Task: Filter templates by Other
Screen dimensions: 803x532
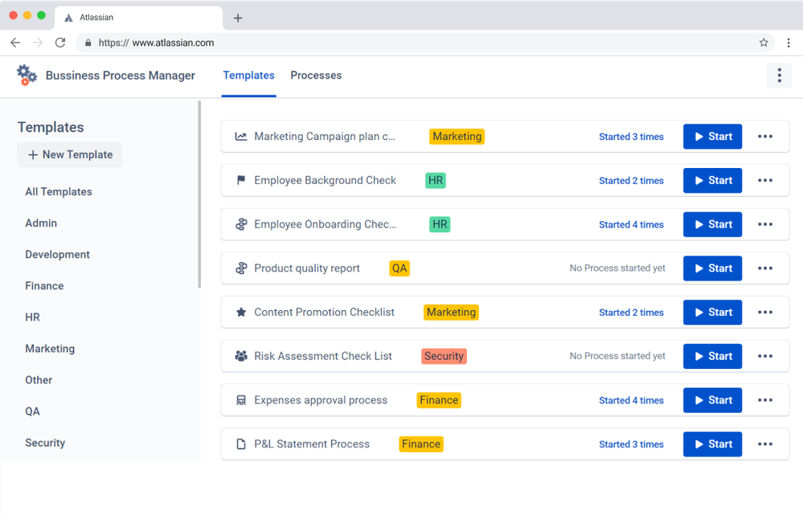Action: point(39,380)
